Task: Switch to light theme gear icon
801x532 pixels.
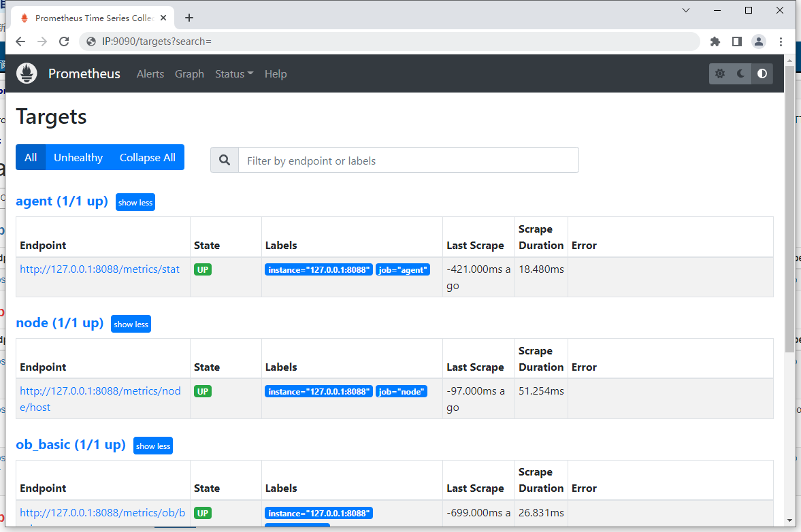Action: click(x=720, y=73)
